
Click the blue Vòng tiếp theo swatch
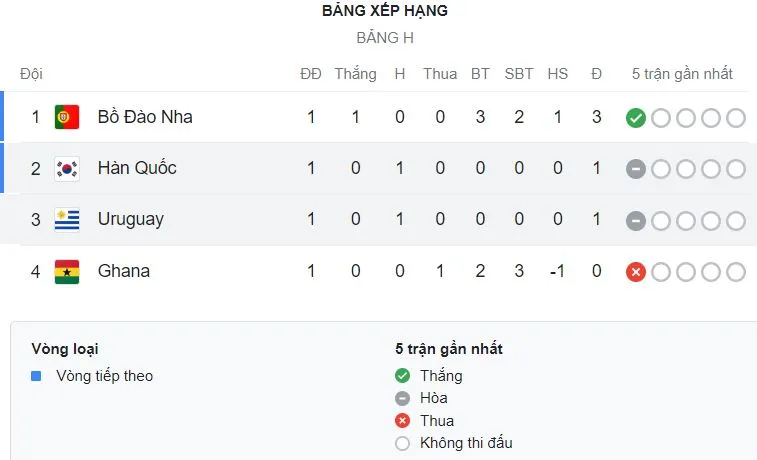[x=36, y=376]
